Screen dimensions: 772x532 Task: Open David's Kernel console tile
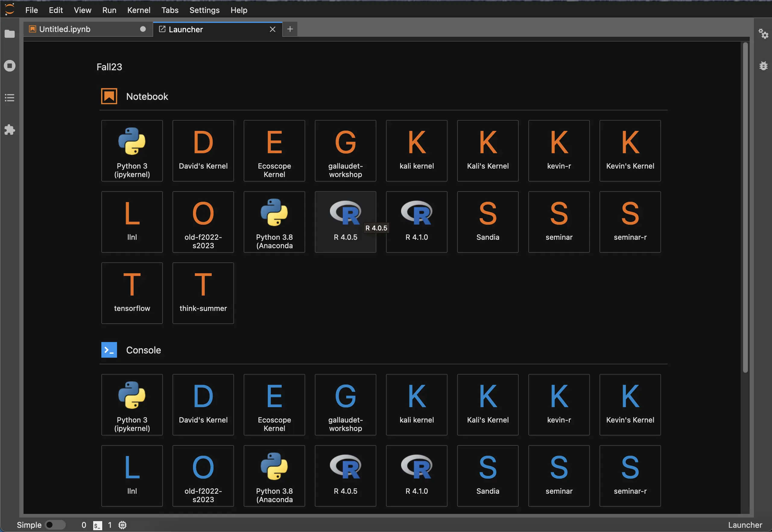tap(203, 405)
